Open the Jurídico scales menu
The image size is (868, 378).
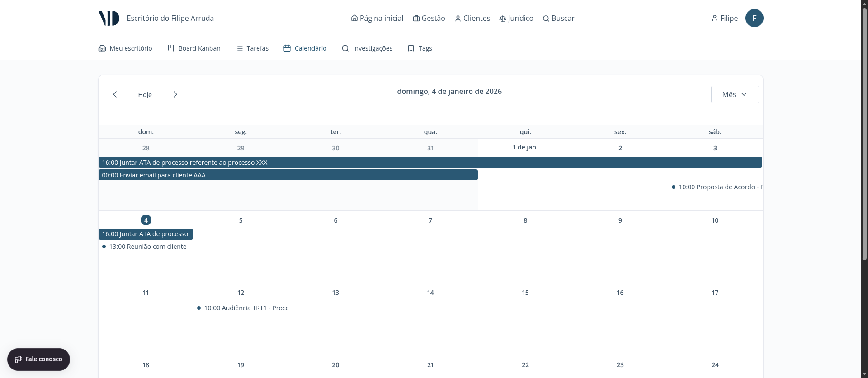(x=516, y=18)
